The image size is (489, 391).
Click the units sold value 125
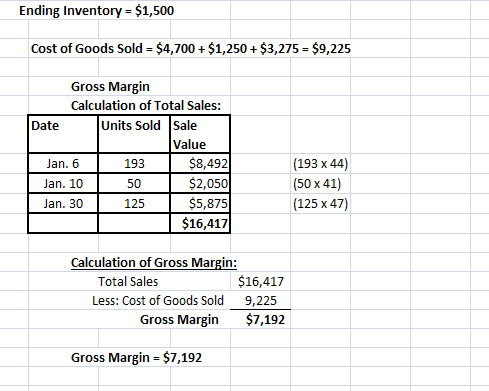(134, 204)
